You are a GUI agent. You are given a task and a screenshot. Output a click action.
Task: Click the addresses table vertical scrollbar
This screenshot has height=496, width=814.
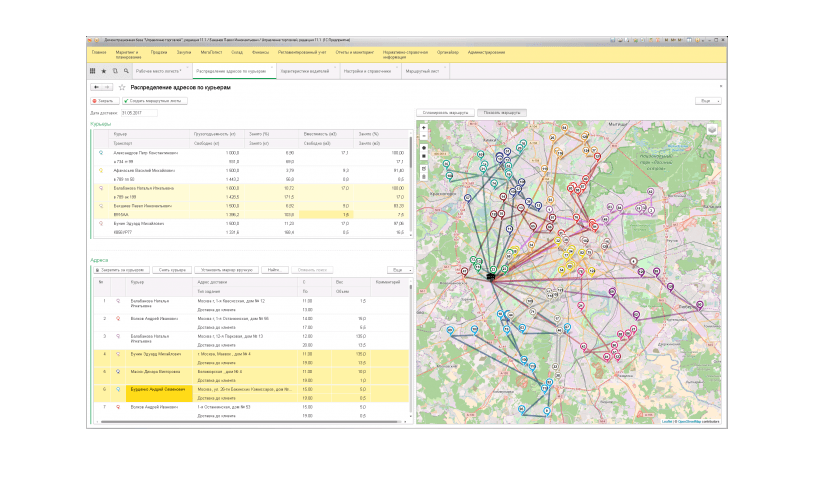[x=411, y=349]
